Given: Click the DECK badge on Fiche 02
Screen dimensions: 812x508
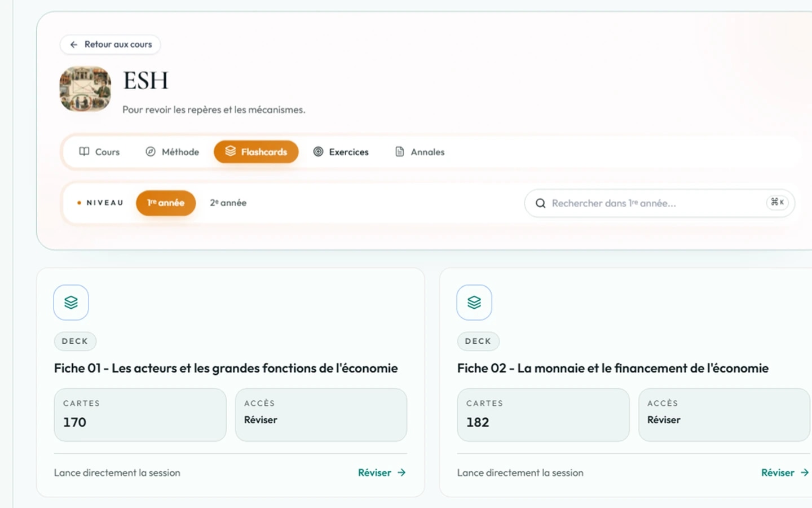Looking at the screenshot, I should (478, 341).
